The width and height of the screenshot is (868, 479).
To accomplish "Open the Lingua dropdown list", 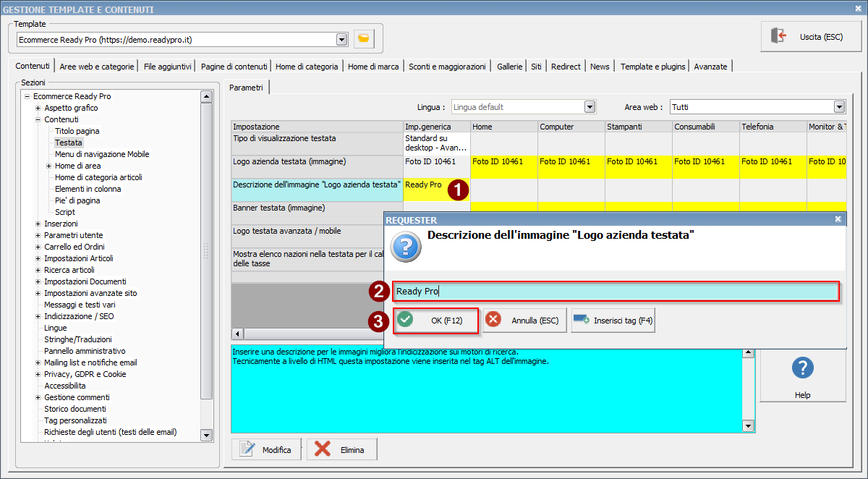I will pyautogui.click(x=590, y=107).
